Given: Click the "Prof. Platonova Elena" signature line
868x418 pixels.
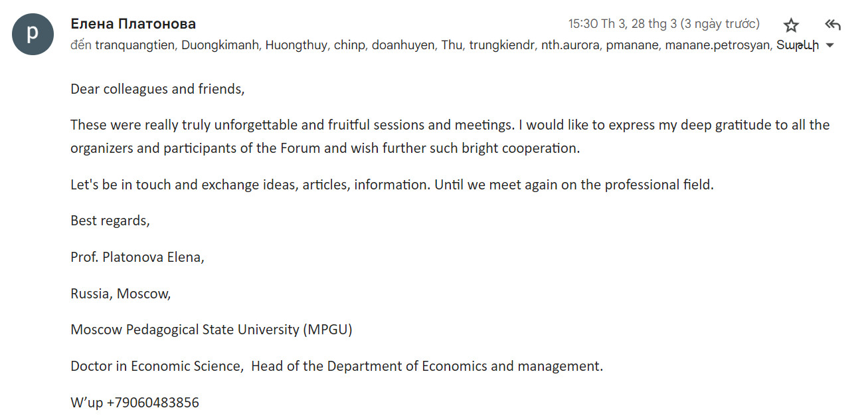Looking at the screenshot, I should point(137,257).
